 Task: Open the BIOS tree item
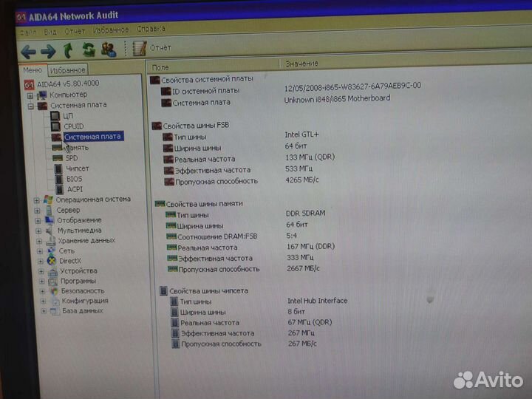click(74, 179)
